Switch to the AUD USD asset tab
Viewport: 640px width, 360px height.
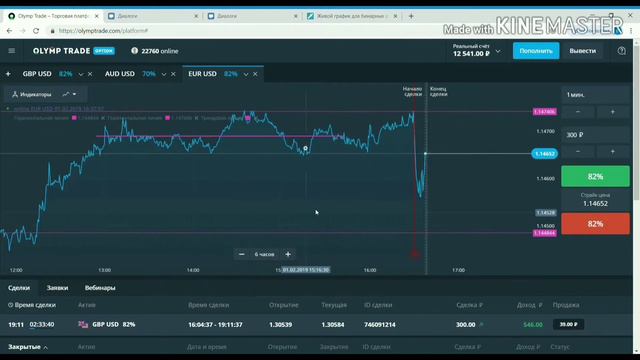click(120, 74)
